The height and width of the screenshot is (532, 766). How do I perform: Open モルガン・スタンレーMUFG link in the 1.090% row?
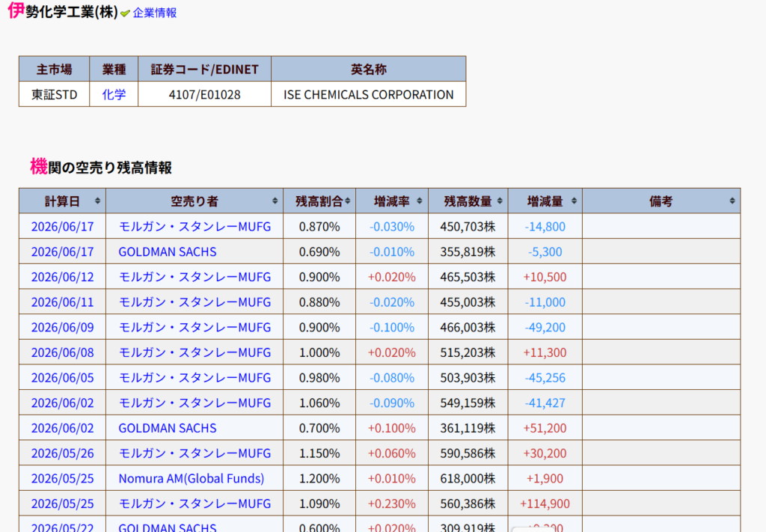[194, 504]
